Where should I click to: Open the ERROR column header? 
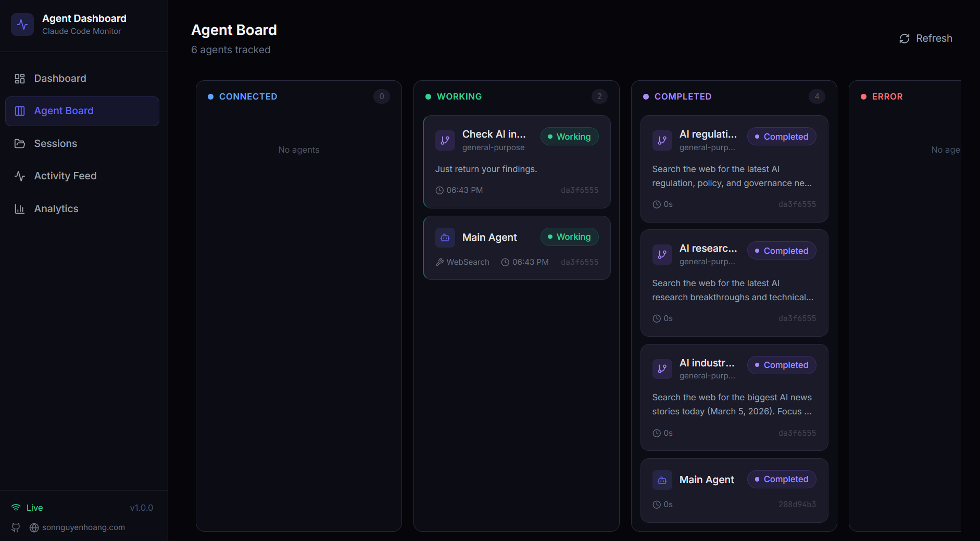(887, 96)
